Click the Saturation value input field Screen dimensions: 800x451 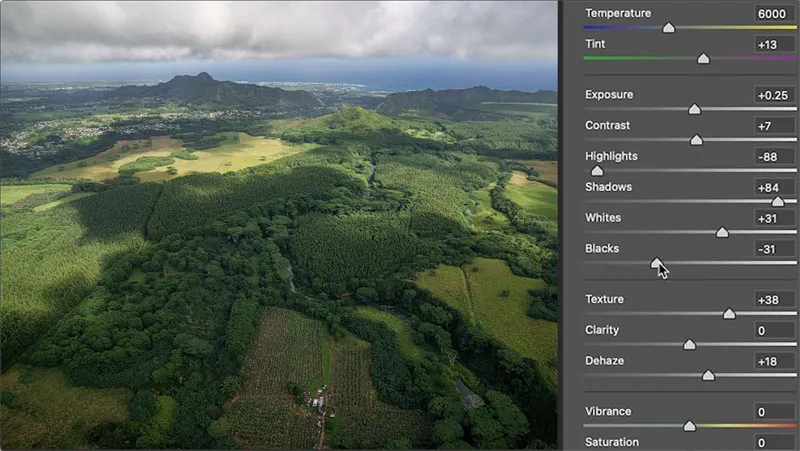click(775, 442)
